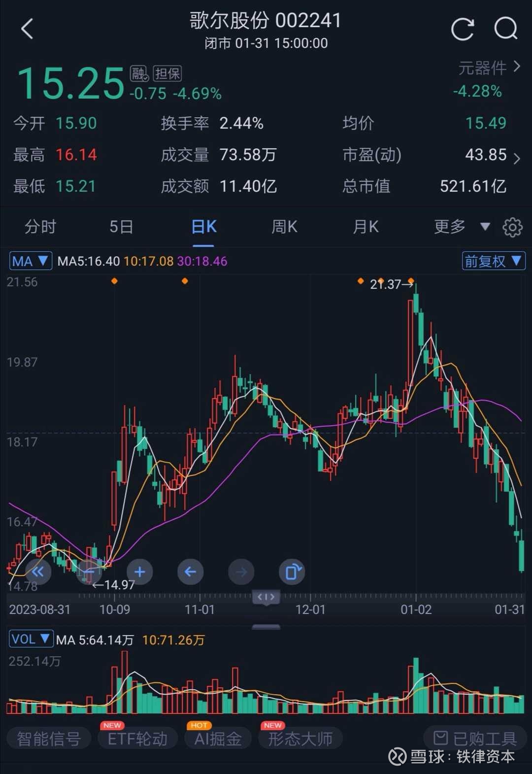Select the 日K tab
The width and height of the screenshot is (532, 774).
pos(204,227)
